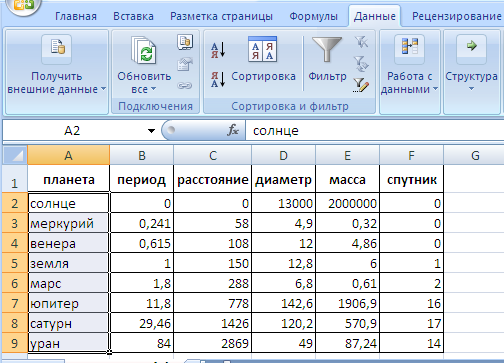Click Работа с данными icon

[x=410, y=49]
